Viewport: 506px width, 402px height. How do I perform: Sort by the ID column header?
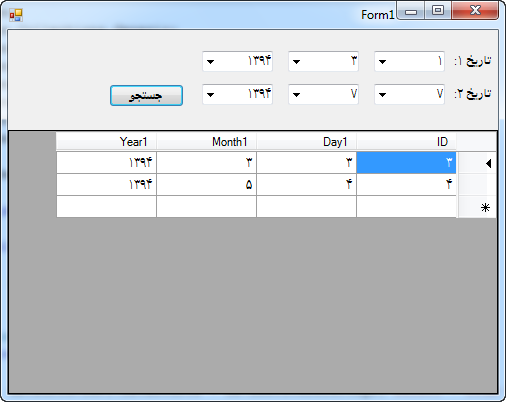(x=406, y=142)
